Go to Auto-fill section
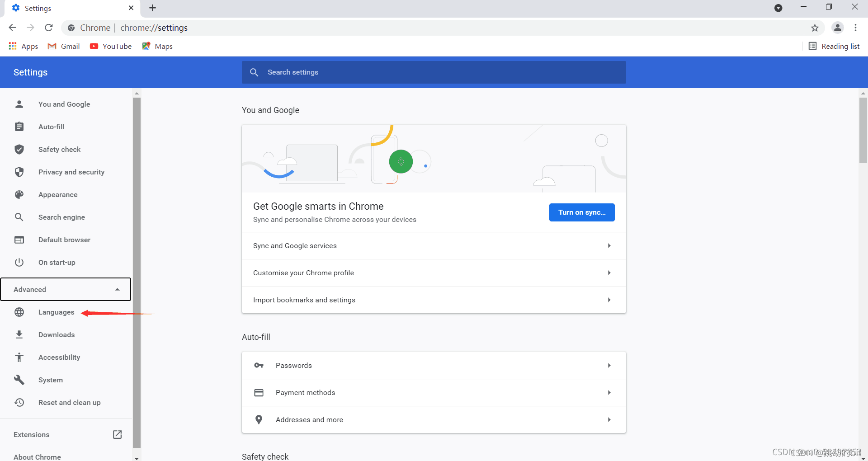The width and height of the screenshot is (868, 461). pos(51,127)
